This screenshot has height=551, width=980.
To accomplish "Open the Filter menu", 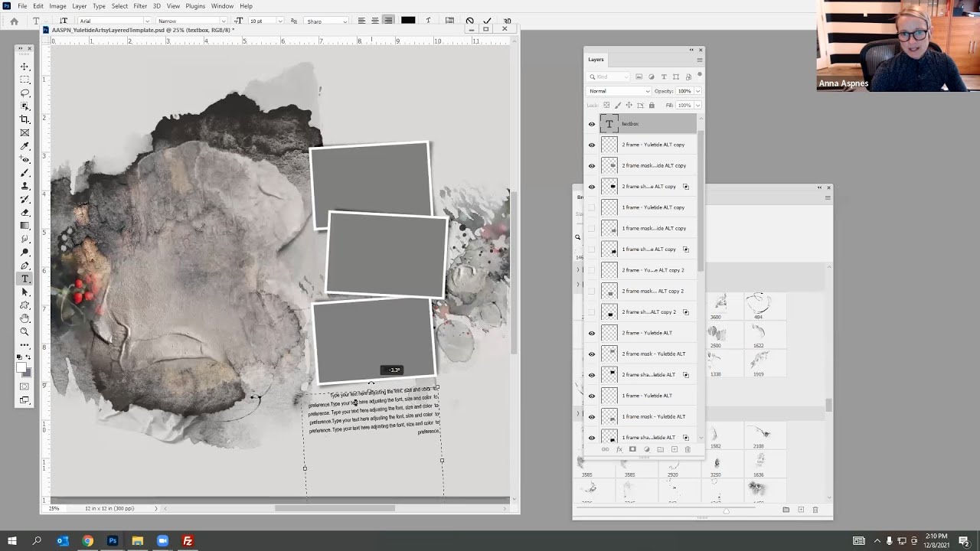I will [140, 6].
